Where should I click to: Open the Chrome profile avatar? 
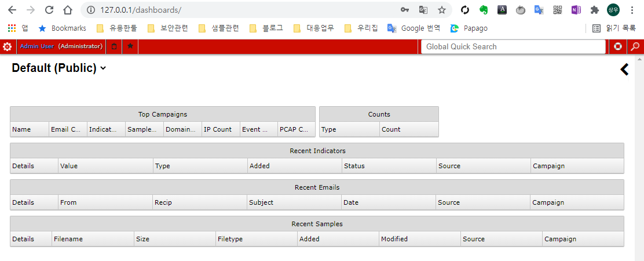(613, 10)
